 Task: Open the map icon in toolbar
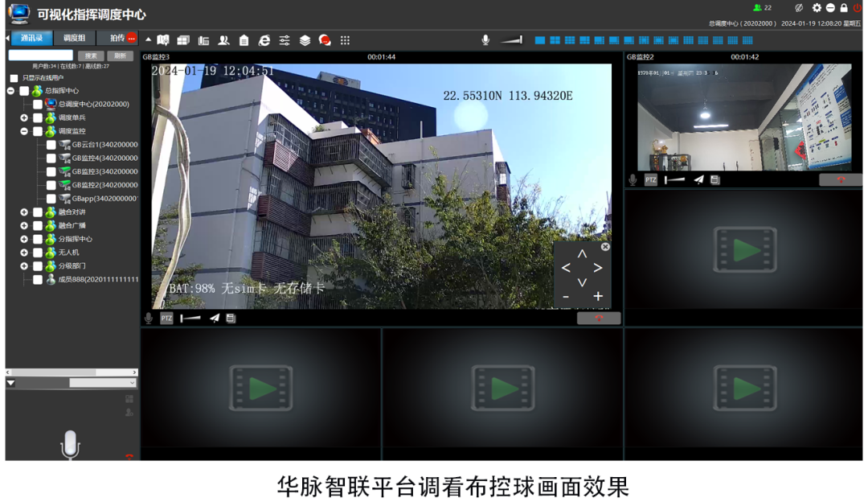[163, 40]
